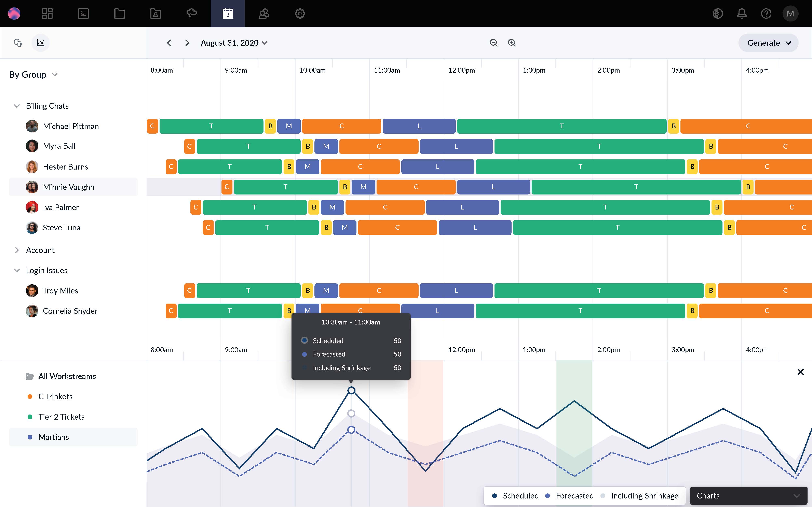
Task: Close the chart panel with the X
Action: 801,372
